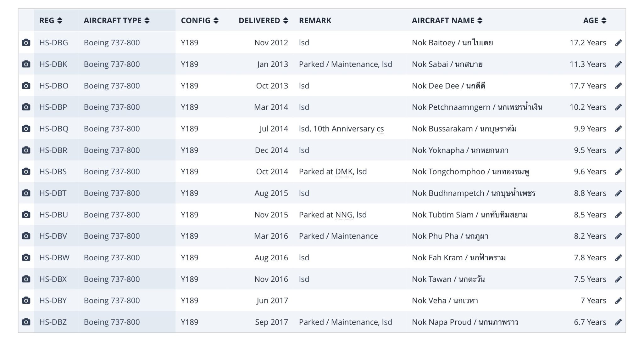This screenshot has height=339, width=644.
Task: Click the NNG abbreviation in HS-DBU remark
Action: (x=344, y=215)
